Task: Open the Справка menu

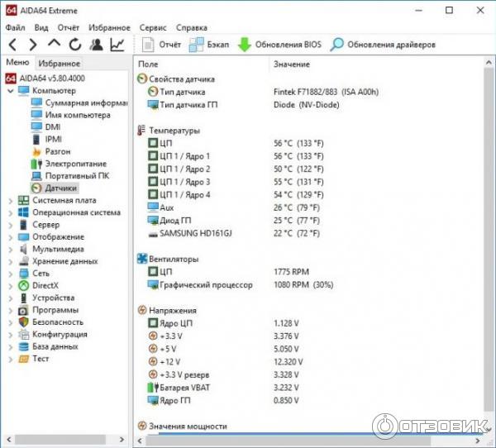Action: pyautogui.click(x=192, y=28)
